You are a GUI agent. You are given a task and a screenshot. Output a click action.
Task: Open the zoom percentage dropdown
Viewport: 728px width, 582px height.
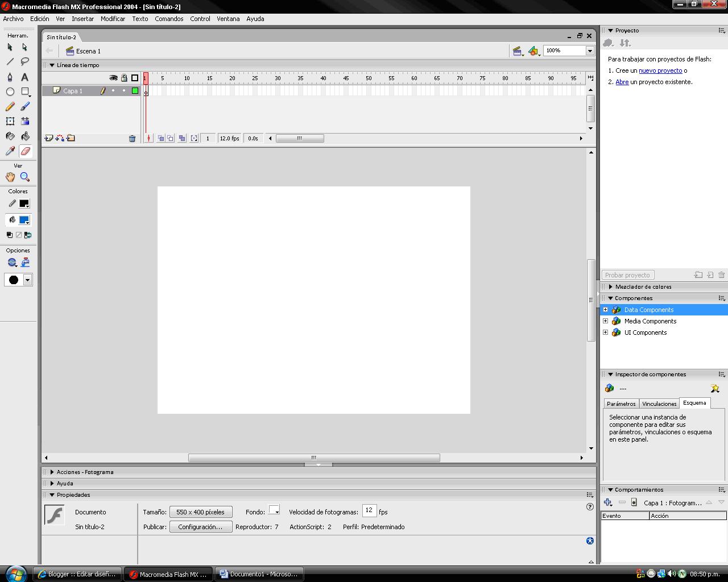click(x=590, y=51)
